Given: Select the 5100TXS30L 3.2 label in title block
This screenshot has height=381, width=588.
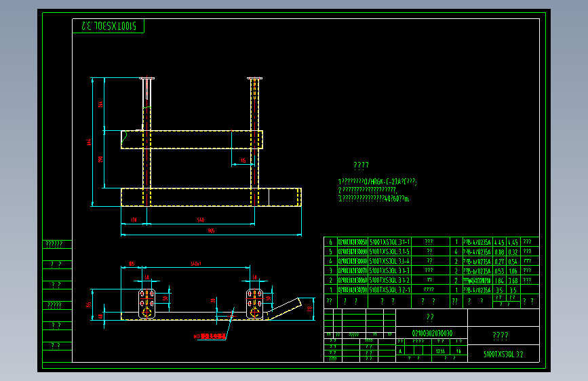Looking at the screenshot, I should tap(503, 354).
